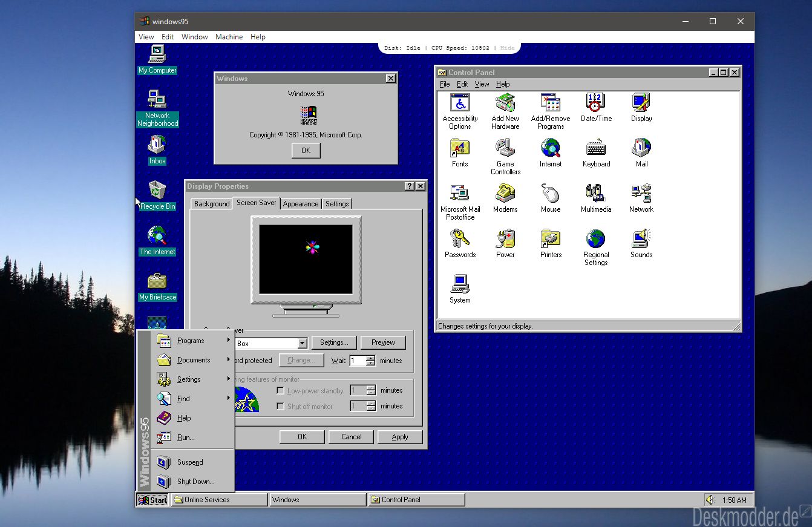Open the Display icon in Control Panel
812x527 pixels.
click(641, 108)
